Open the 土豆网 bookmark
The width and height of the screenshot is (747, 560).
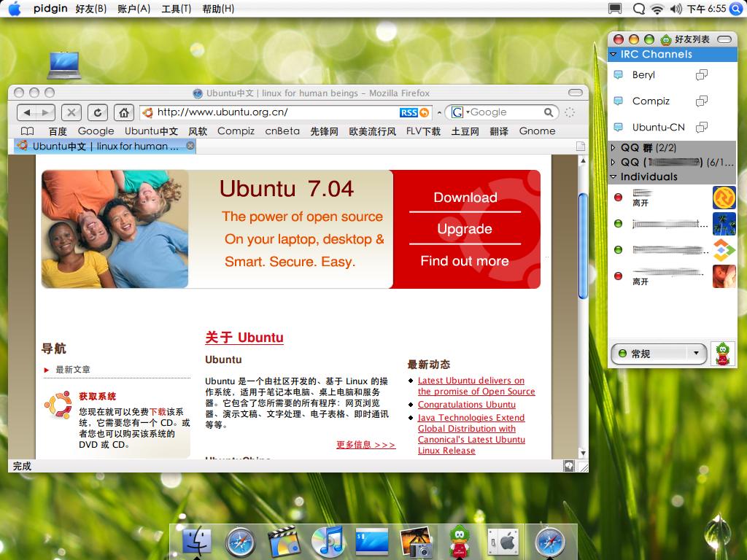pyautogui.click(x=465, y=131)
